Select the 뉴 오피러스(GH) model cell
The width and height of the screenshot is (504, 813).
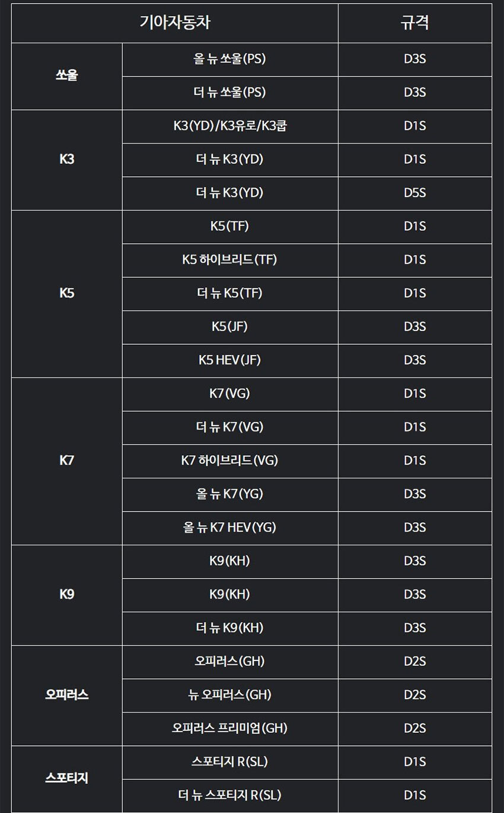click(229, 695)
